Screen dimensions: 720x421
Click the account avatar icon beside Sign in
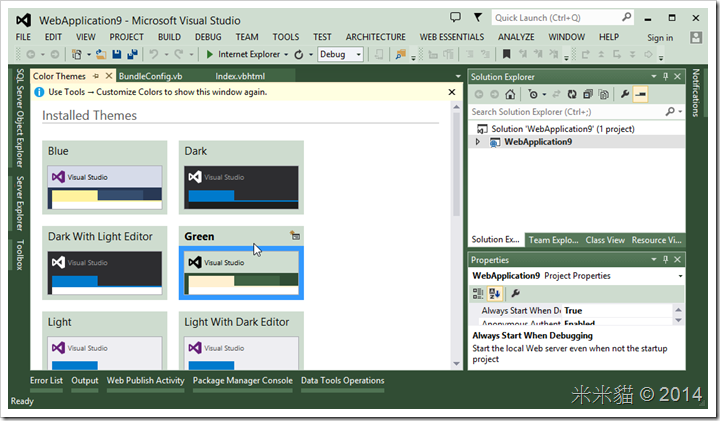click(x=696, y=38)
